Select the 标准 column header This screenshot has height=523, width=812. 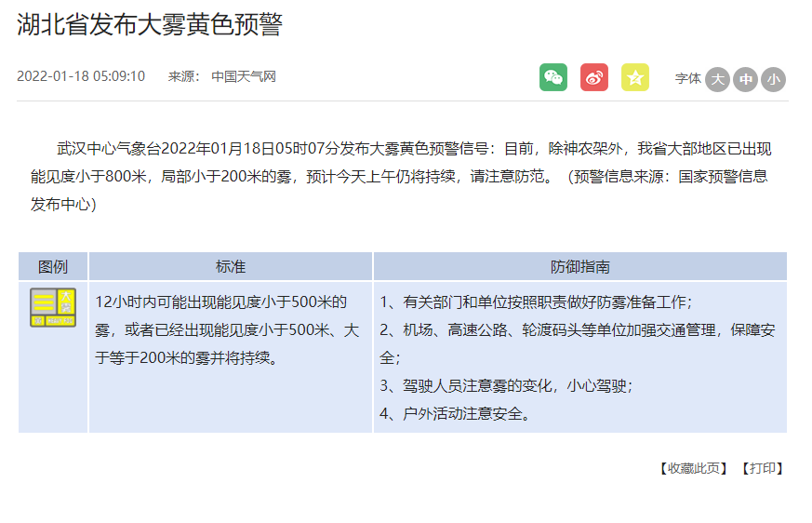[x=231, y=266]
